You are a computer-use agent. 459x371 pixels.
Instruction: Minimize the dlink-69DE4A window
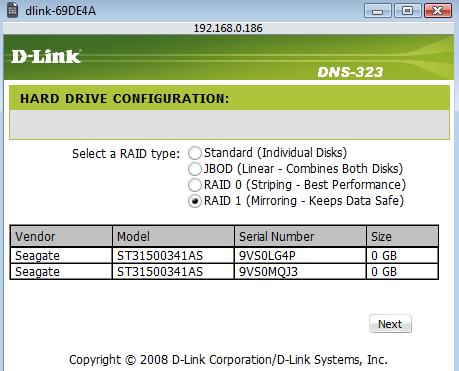(378, 11)
